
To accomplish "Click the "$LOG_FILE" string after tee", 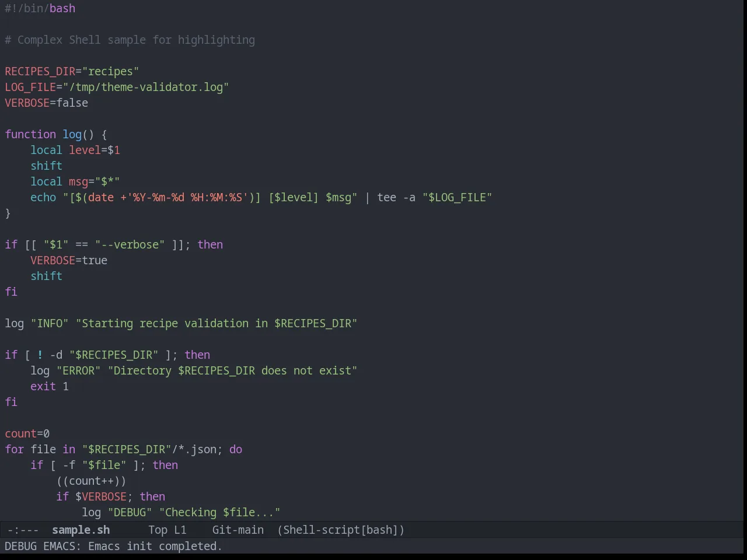I will (457, 197).
